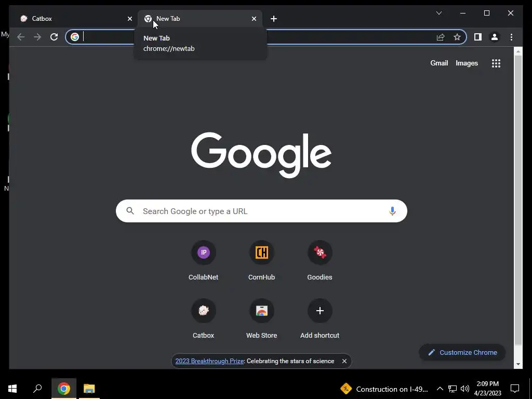Select the New Tab tab
This screenshot has width=532, height=399.
(200, 19)
